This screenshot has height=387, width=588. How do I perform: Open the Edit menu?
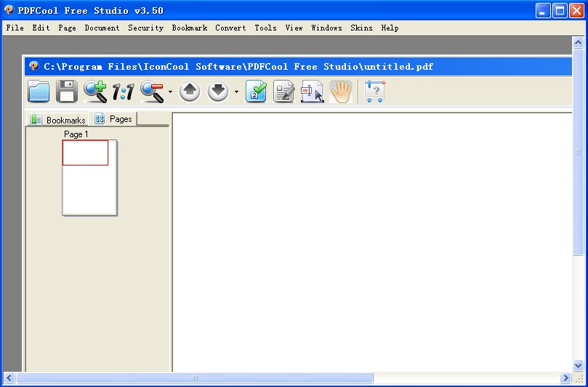tap(41, 28)
